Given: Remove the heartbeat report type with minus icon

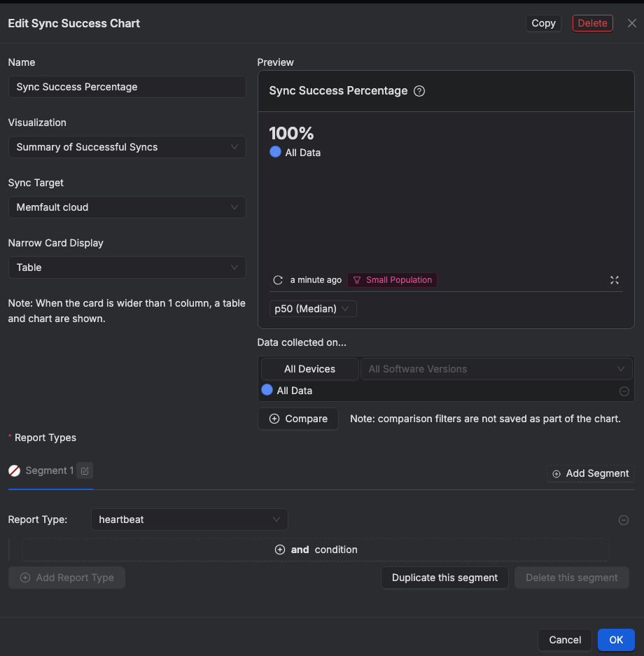Looking at the screenshot, I should coord(624,520).
